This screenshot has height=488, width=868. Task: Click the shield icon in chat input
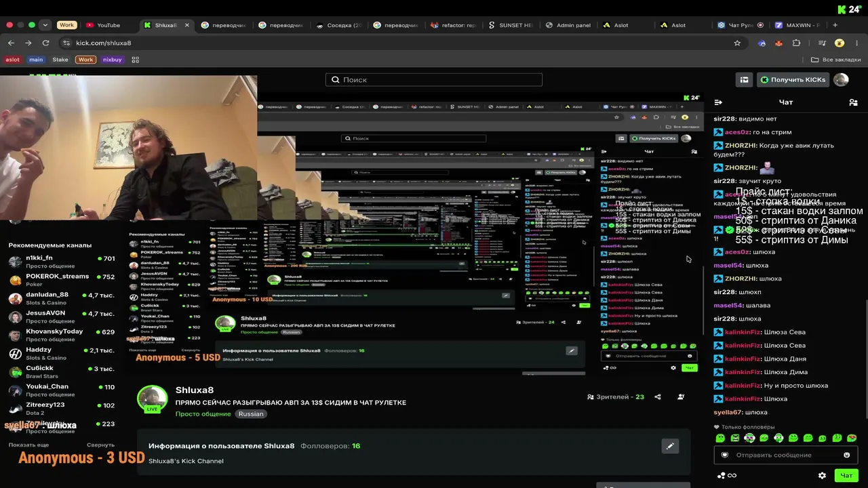pos(724,455)
